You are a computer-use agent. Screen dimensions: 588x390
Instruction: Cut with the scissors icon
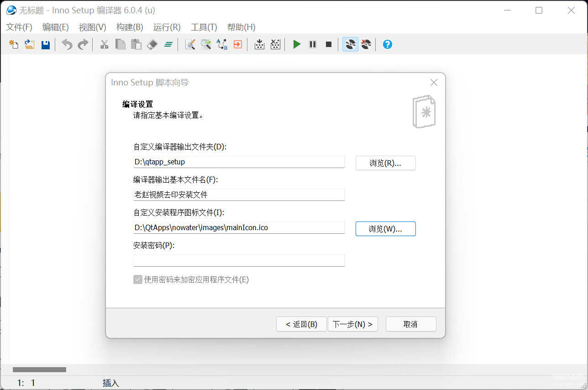click(x=104, y=44)
